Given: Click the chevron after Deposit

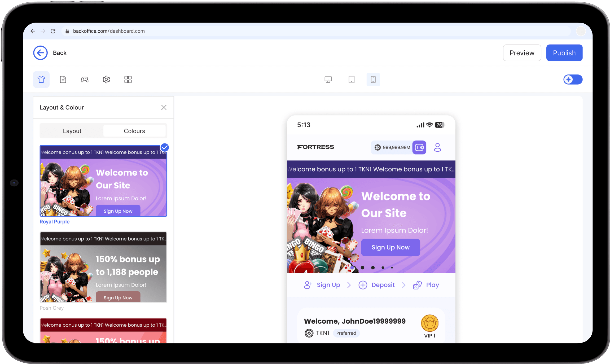Looking at the screenshot, I should coord(403,285).
